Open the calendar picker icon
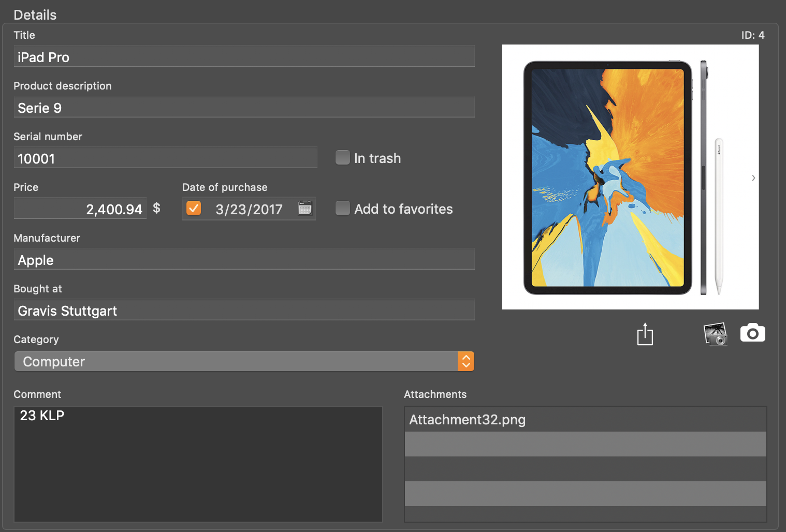 [x=305, y=208]
